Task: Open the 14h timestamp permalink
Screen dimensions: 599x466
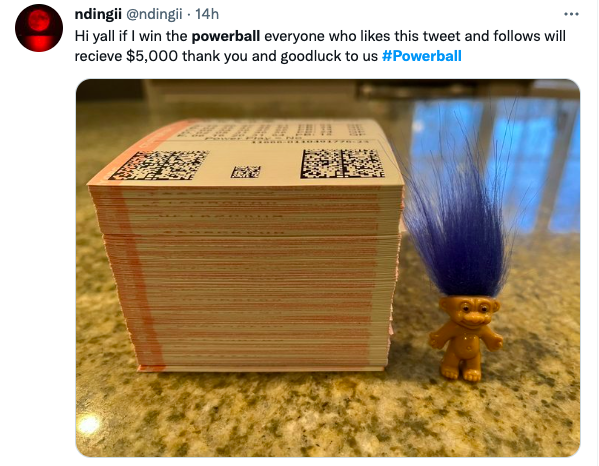Action: pyautogui.click(x=207, y=15)
